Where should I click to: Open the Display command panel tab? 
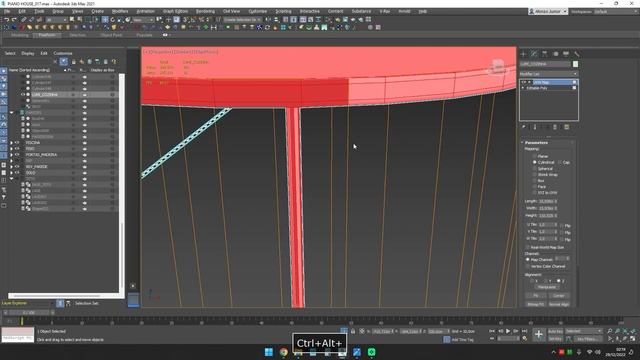pos(566,54)
